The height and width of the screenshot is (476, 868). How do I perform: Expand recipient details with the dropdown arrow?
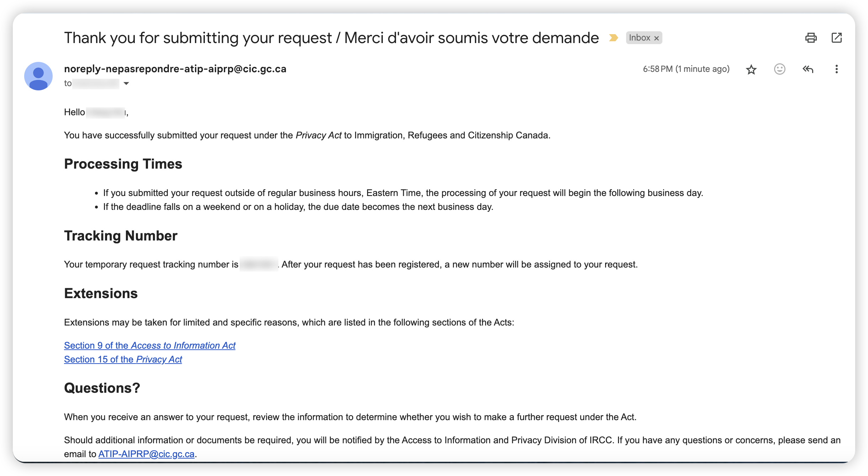[x=126, y=84]
